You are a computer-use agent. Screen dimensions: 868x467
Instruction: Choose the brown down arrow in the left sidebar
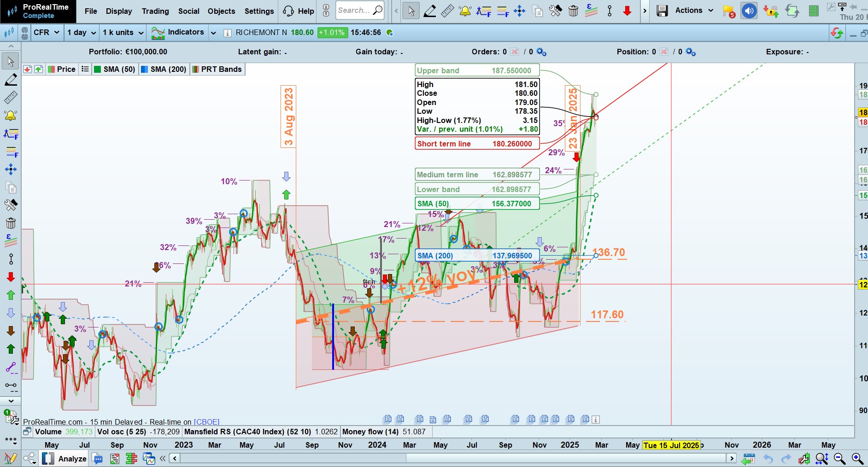point(11,331)
